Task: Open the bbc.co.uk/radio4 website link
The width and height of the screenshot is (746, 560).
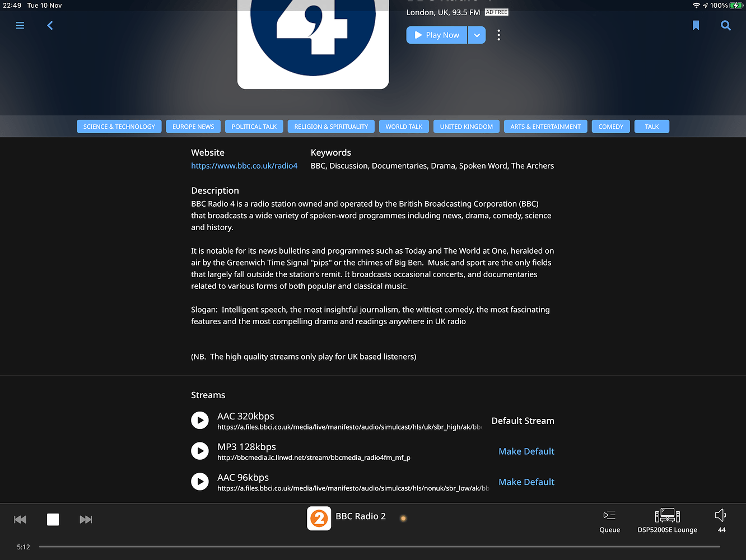Action: pyautogui.click(x=244, y=166)
